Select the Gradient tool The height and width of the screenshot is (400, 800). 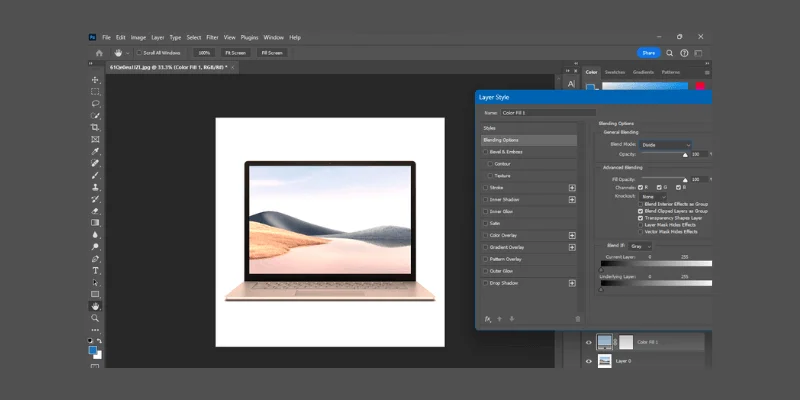tap(95, 222)
